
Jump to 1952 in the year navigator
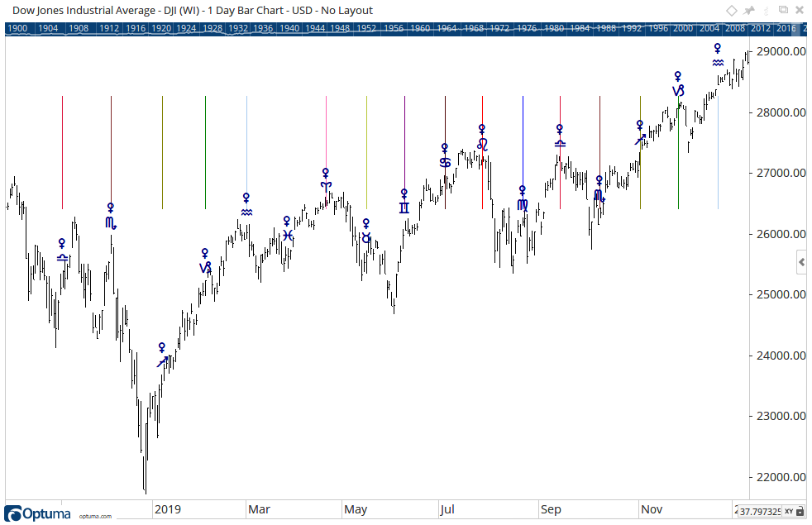tap(366, 28)
